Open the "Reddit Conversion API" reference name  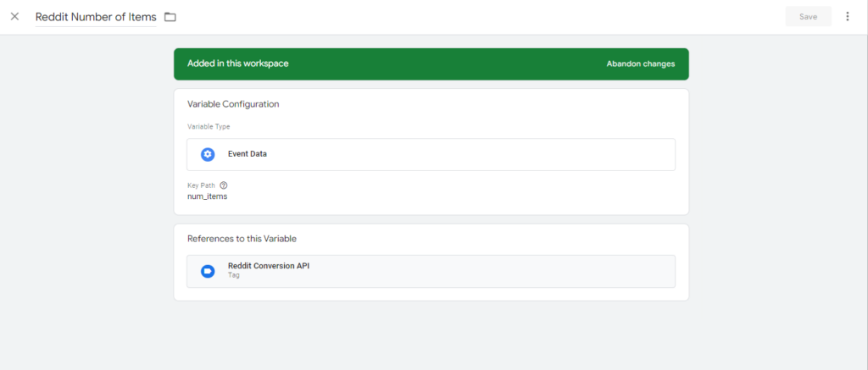(268, 266)
